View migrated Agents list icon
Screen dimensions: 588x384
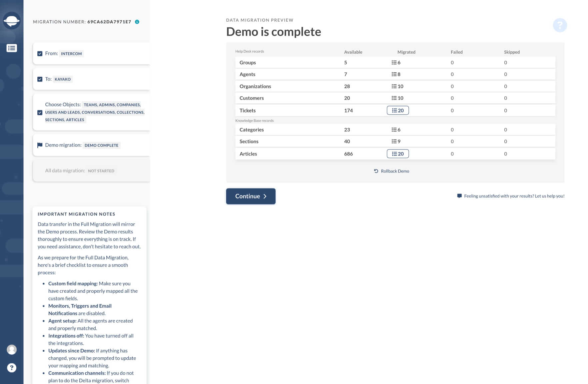394,74
